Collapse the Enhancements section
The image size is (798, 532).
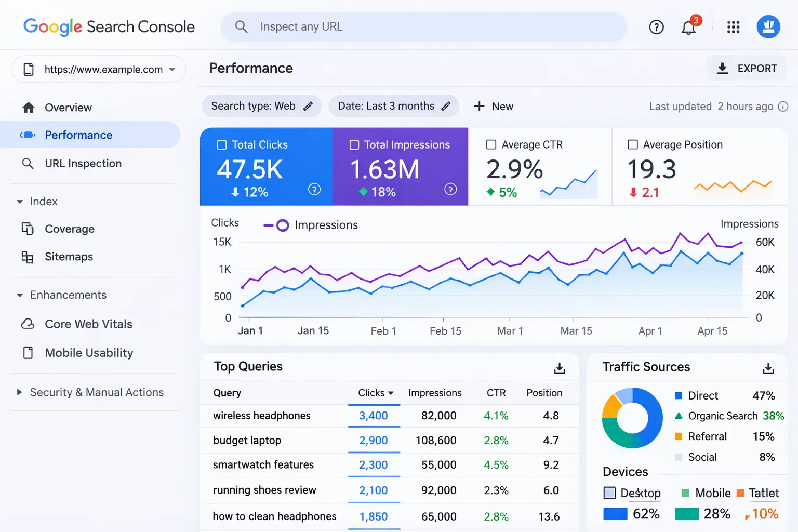pos(20,295)
